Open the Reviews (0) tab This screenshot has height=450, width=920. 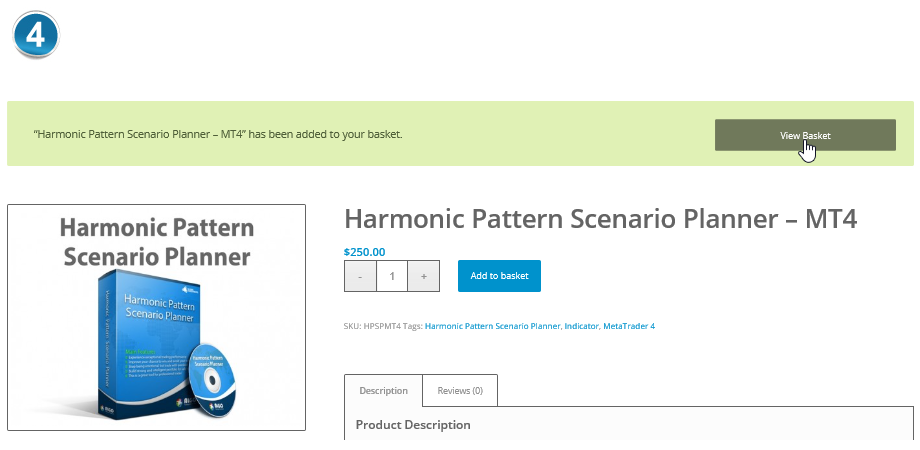pyautogui.click(x=460, y=391)
